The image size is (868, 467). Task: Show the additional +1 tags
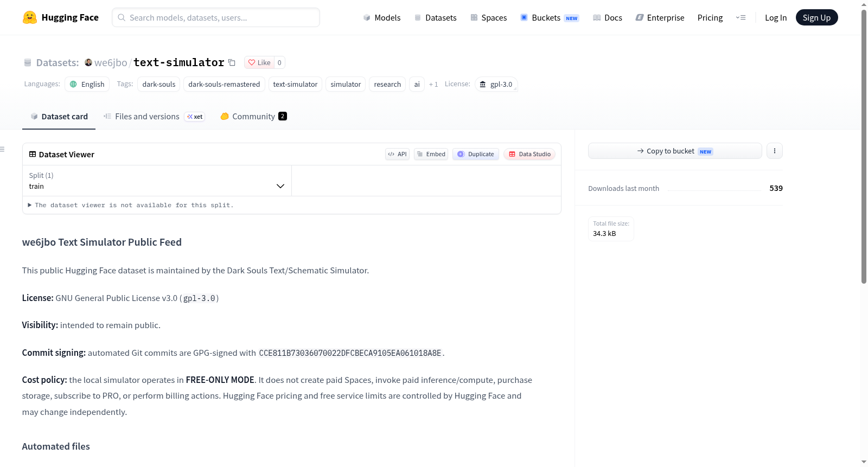coord(433,84)
